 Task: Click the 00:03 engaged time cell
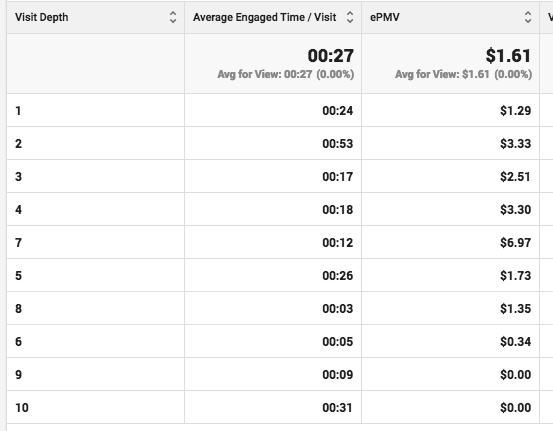273,308
